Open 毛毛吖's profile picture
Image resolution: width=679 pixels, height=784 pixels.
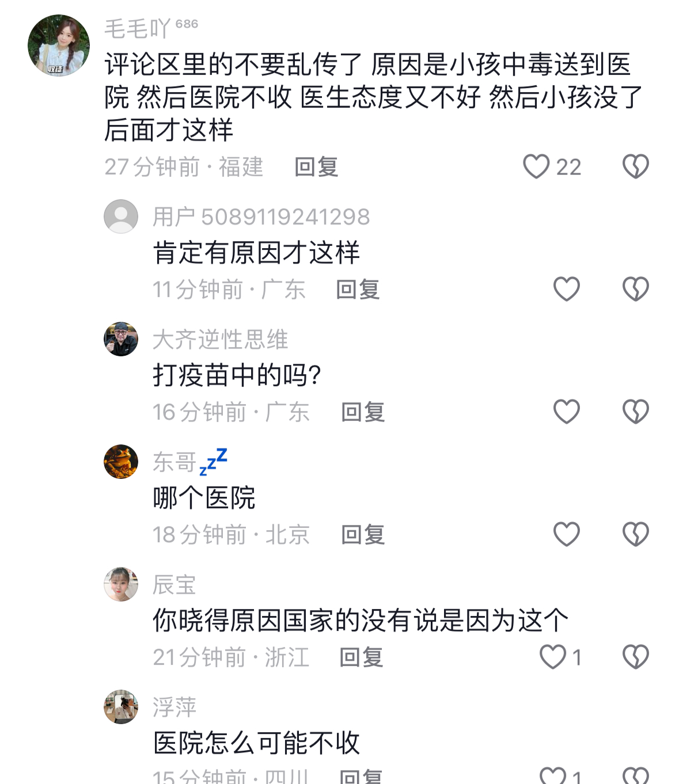(x=59, y=45)
